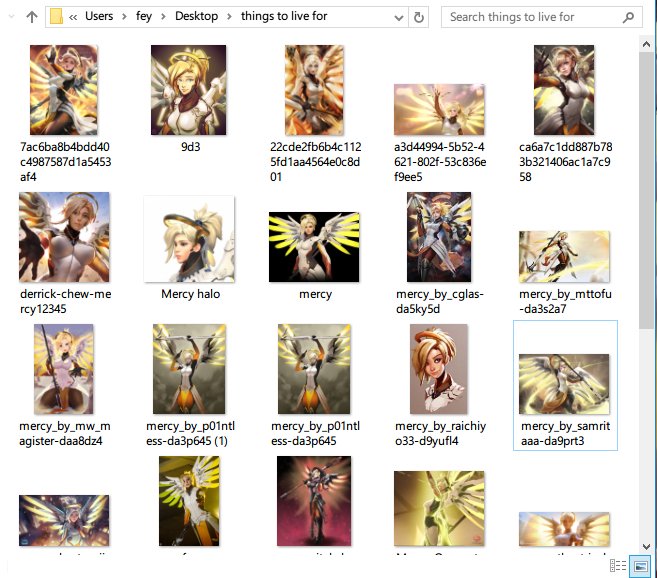This screenshot has height=578, width=657.
Task: Click the file name mercy
Action: click(x=316, y=294)
